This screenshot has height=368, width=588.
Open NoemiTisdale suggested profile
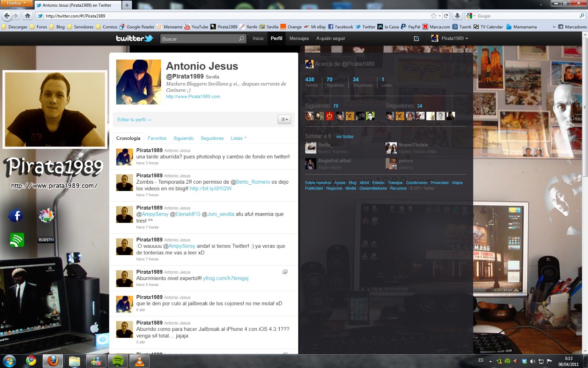[413, 145]
